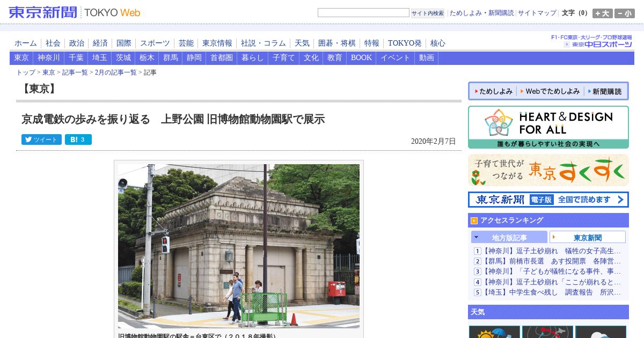Viewport: 644px width, 338px height.
Task: Click the sidebar ためしよみ button
Action: coord(493,91)
